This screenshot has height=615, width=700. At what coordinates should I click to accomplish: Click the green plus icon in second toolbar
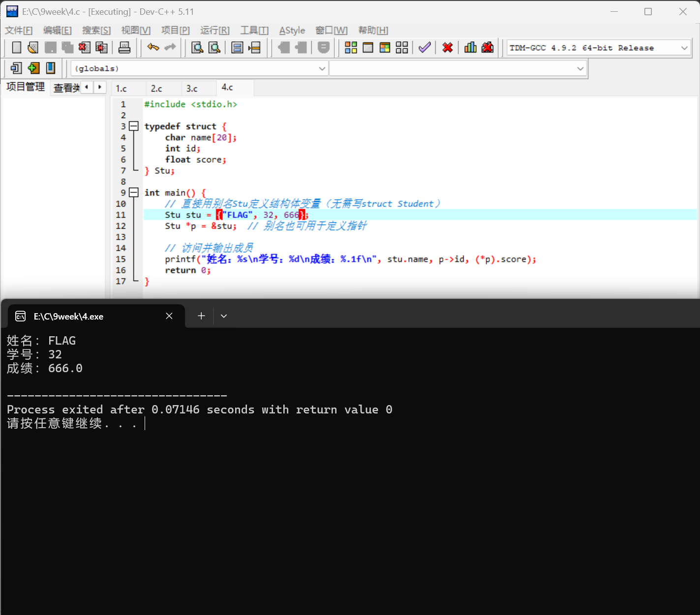pos(33,68)
